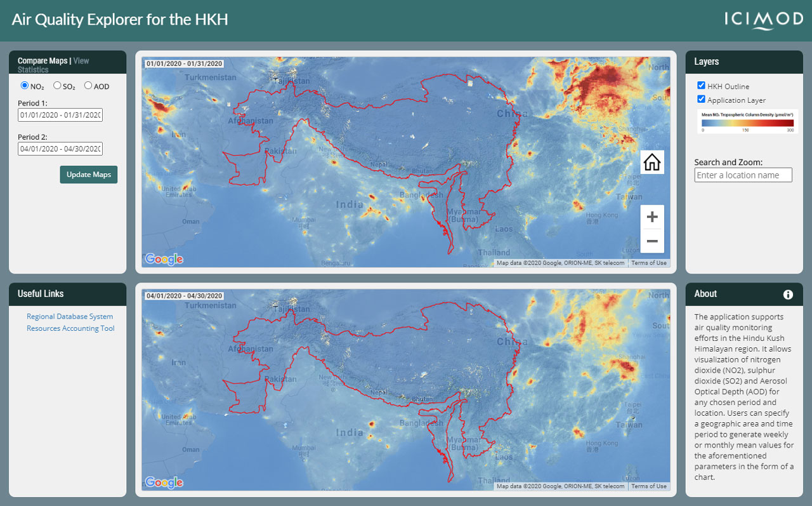This screenshot has height=506, width=812.
Task: Click Oman label on the top map
Action: tap(191, 222)
